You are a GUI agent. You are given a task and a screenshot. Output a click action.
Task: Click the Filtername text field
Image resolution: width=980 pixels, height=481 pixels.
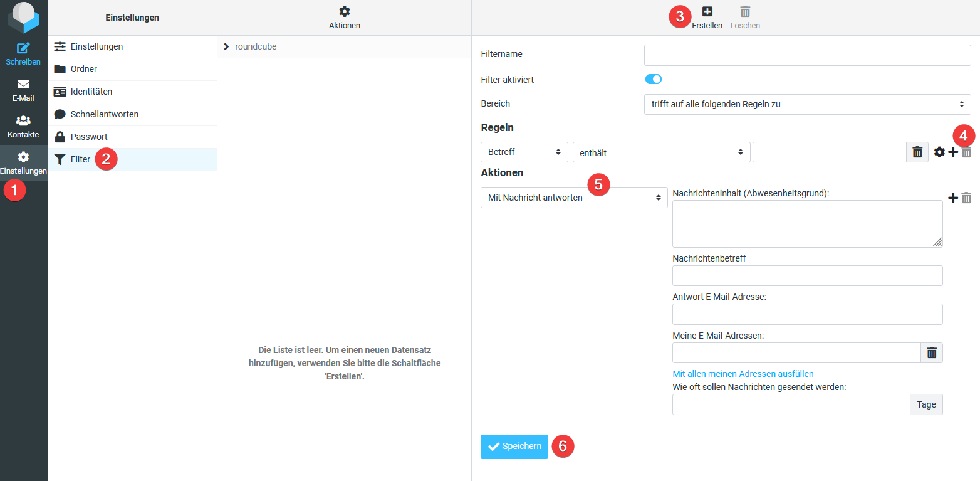pyautogui.click(x=807, y=55)
